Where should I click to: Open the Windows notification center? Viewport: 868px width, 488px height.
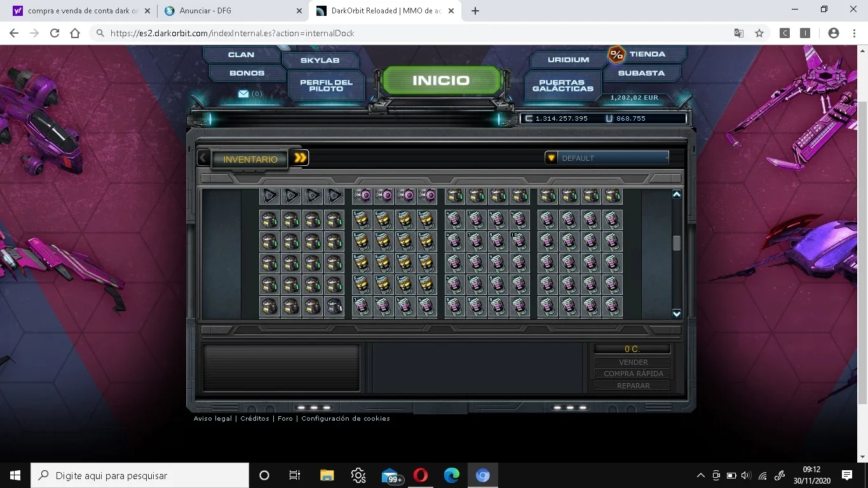click(x=847, y=475)
